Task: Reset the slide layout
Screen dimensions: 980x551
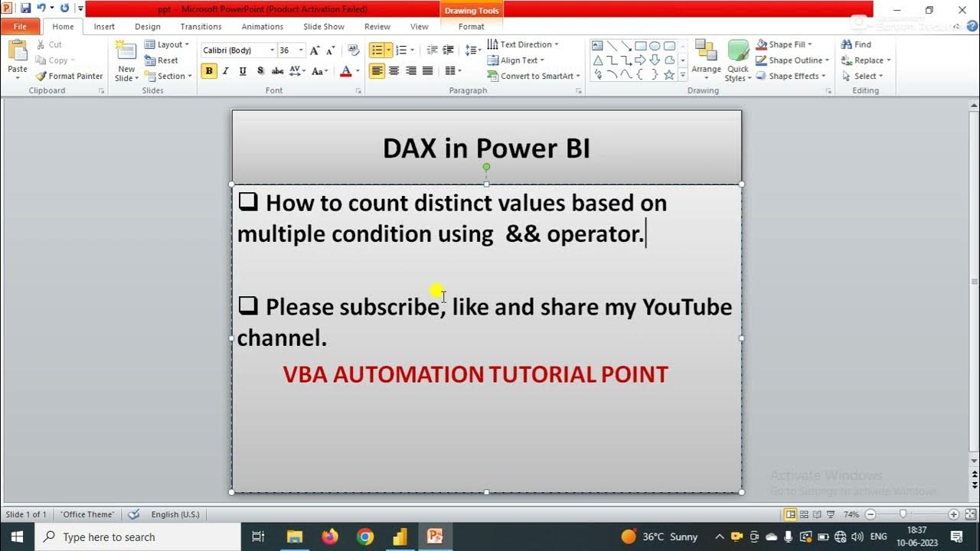Action: click(x=162, y=60)
